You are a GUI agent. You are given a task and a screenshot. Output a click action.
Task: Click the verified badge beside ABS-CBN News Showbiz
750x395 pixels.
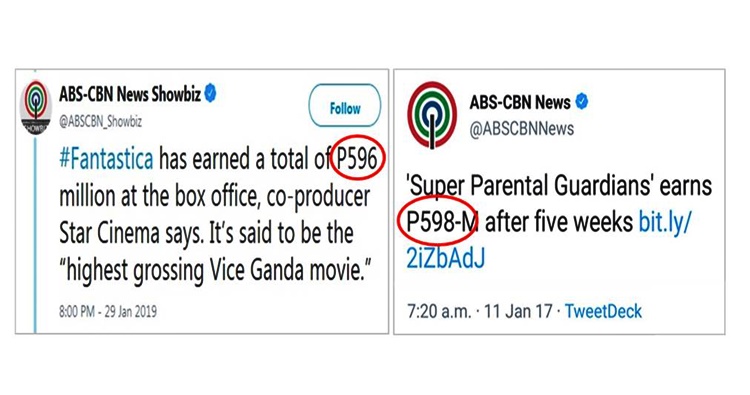pos(210,93)
